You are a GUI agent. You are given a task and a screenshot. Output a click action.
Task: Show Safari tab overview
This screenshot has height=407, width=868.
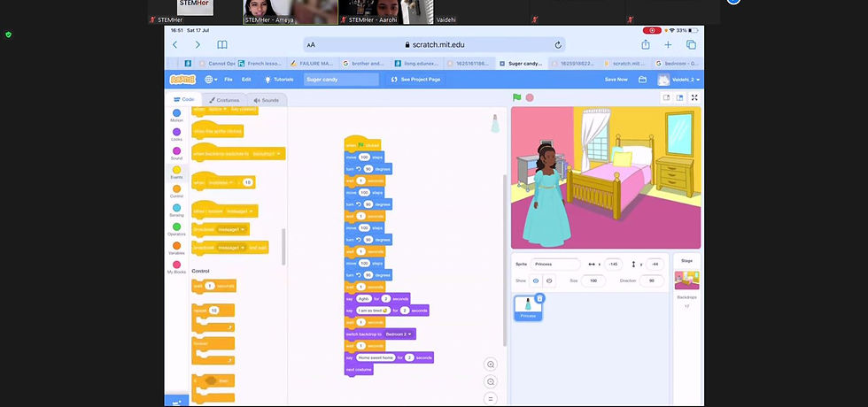[x=691, y=45]
